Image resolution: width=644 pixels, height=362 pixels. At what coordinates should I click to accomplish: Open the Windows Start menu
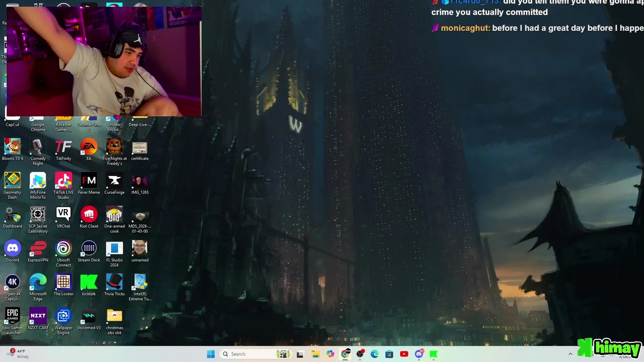tap(211, 354)
